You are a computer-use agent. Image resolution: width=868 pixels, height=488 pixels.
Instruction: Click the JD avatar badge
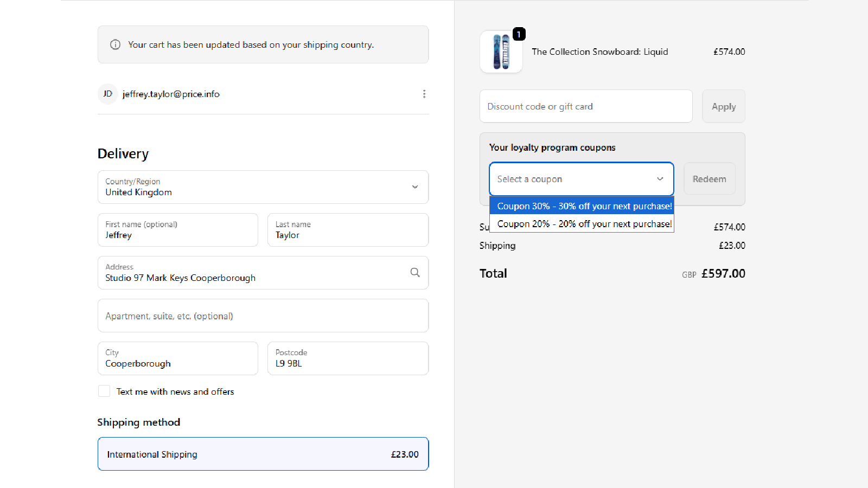[107, 94]
